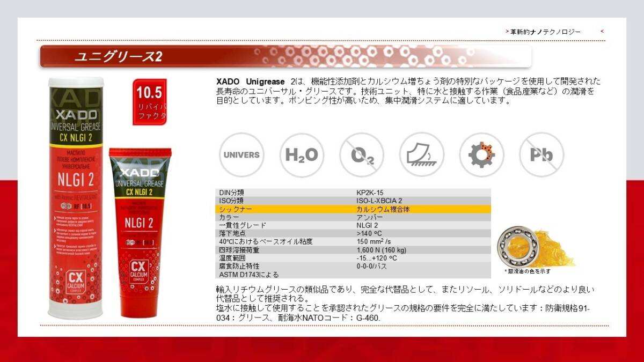Click the gear mechanism icon

[482, 155]
